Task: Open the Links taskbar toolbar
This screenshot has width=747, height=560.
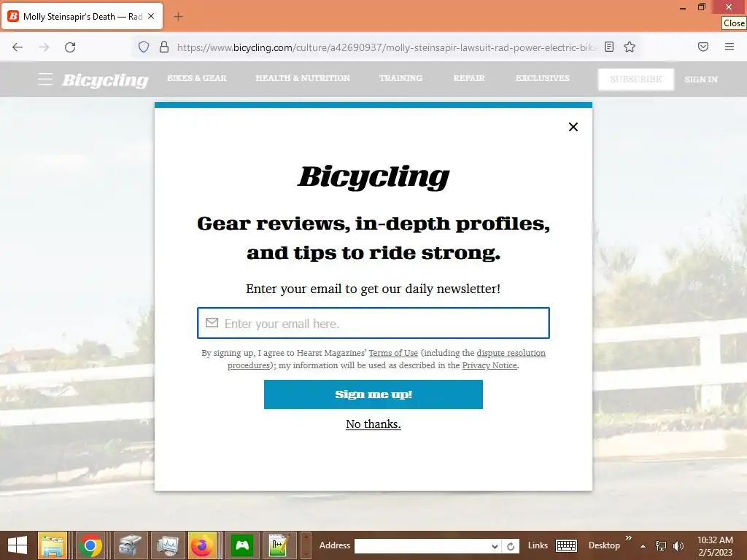Action: point(538,545)
